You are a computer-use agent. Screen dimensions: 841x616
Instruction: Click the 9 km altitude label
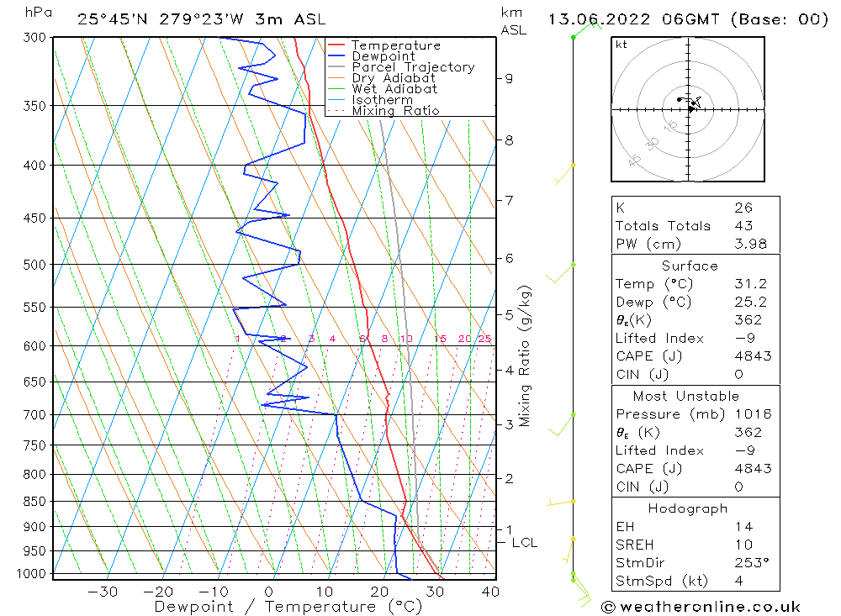click(x=509, y=79)
